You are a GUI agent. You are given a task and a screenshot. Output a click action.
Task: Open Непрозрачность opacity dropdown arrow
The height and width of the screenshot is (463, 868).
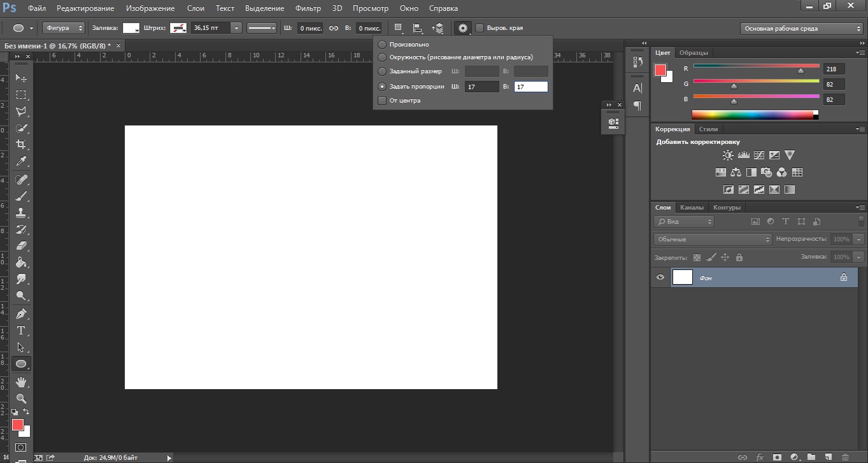(x=859, y=239)
